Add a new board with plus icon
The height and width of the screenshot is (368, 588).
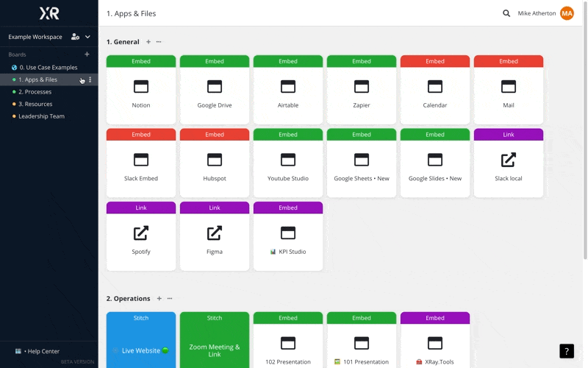click(87, 54)
